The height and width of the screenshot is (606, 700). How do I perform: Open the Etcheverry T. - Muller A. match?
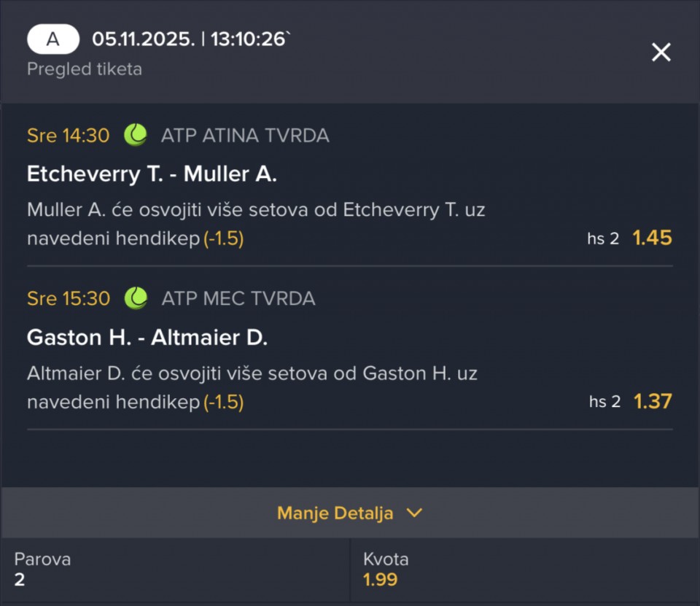[152, 174]
